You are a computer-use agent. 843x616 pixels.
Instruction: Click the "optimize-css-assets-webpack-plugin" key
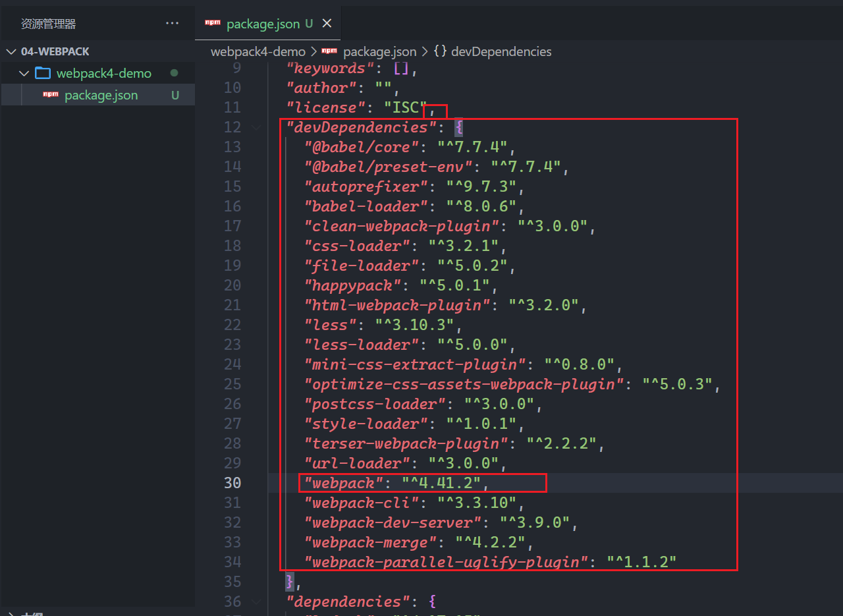(x=464, y=384)
